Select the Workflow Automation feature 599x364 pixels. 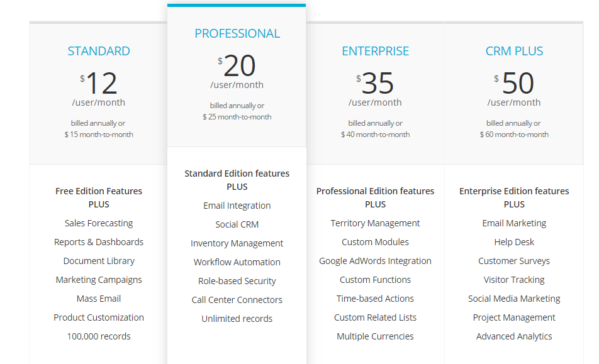click(237, 262)
